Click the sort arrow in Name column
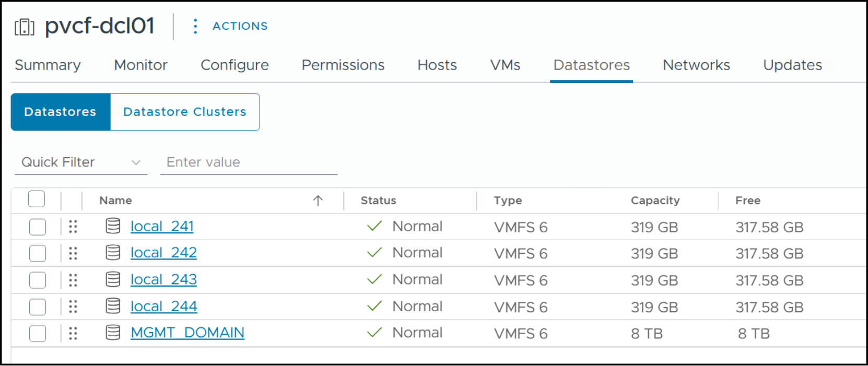The image size is (868, 366). (x=318, y=200)
